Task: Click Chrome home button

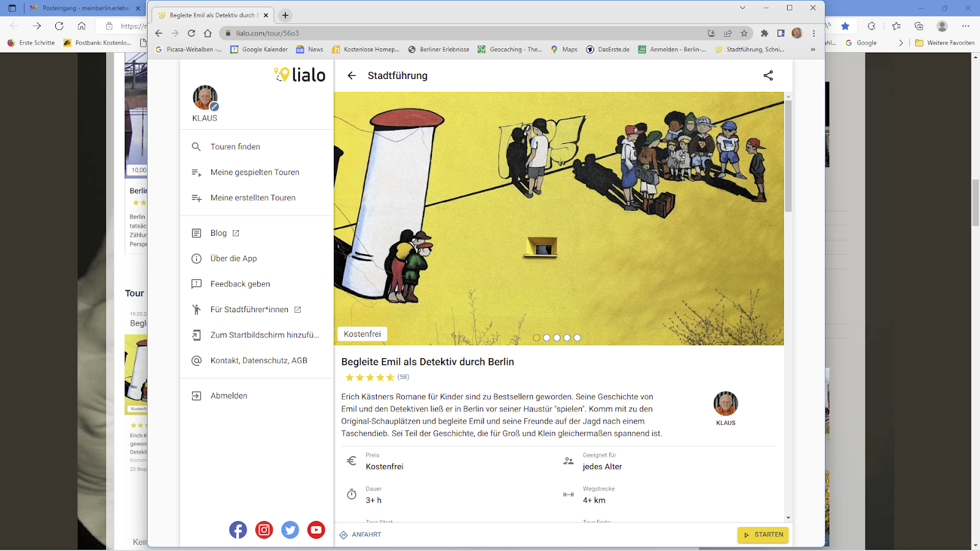Action: pyautogui.click(x=208, y=33)
